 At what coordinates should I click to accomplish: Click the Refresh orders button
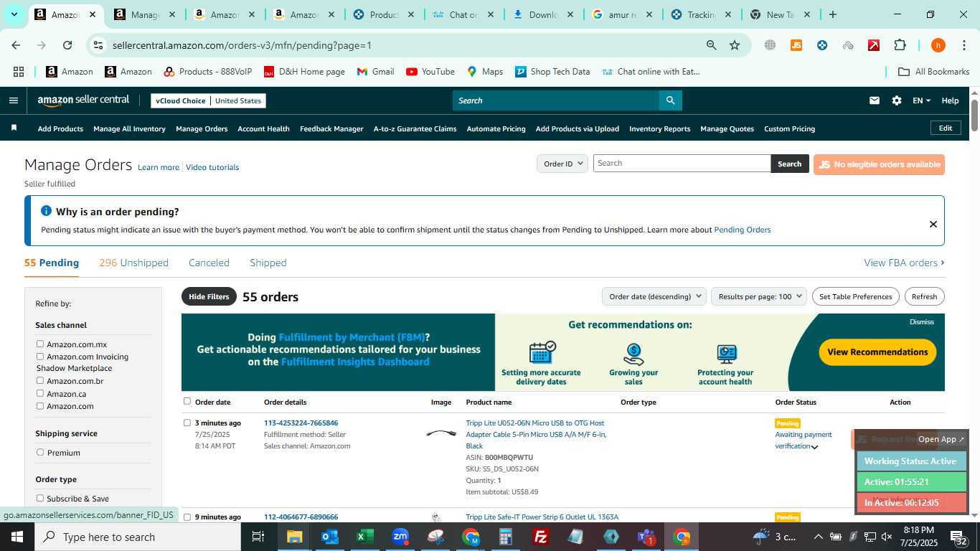tap(924, 296)
